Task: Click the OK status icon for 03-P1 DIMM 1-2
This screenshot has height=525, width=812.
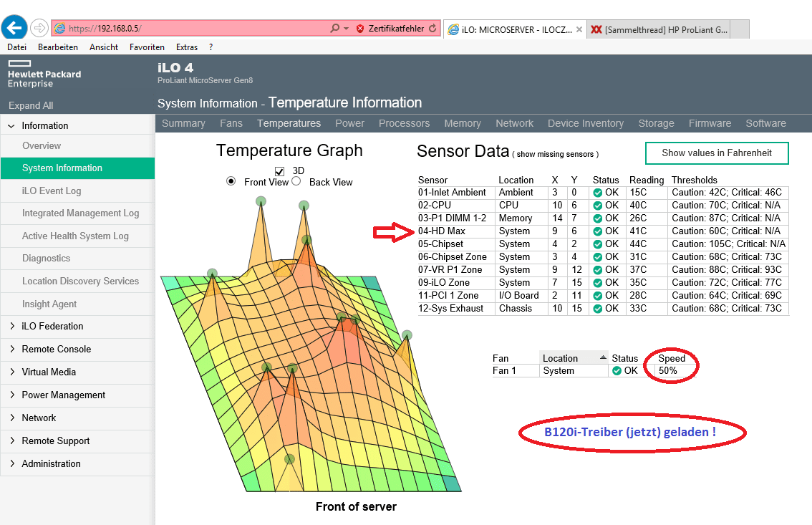Action: [598, 218]
